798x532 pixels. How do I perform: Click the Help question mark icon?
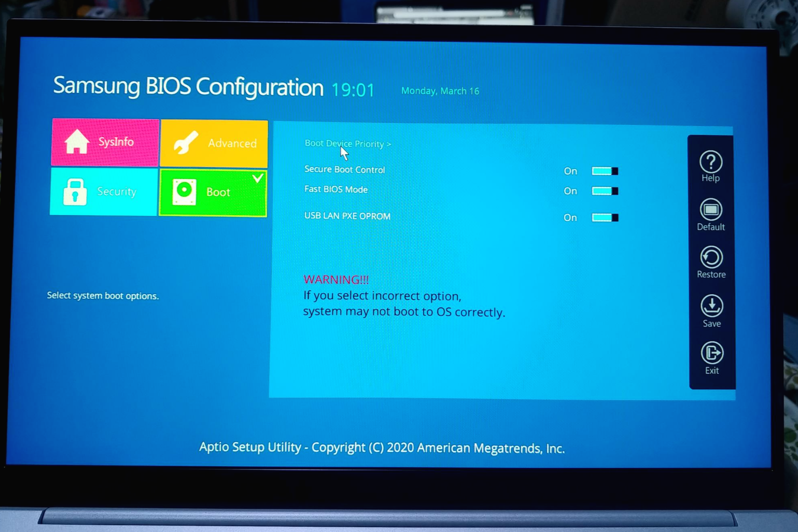tap(711, 161)
